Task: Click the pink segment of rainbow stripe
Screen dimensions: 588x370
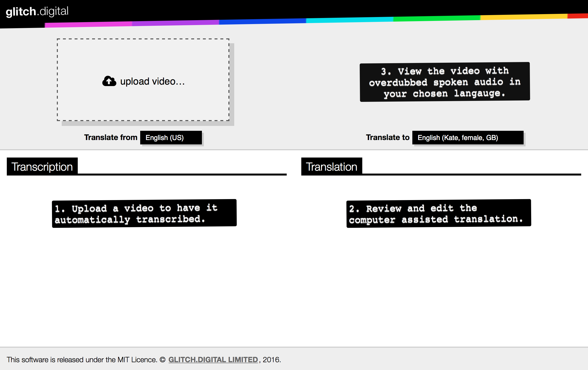Action: tap(88, 24)
